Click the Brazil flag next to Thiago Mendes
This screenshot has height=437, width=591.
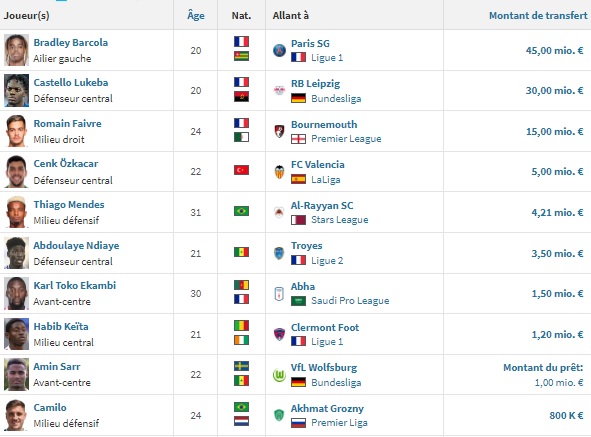click(241, 211)
